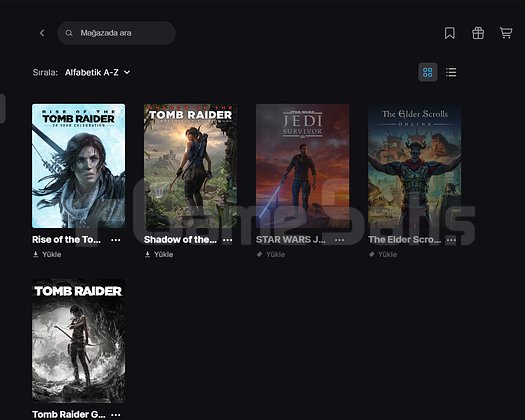Viewport: 525px width, 420px height.
Task: Focus the Mağazada ara search field
Action: tap(116, 33)
